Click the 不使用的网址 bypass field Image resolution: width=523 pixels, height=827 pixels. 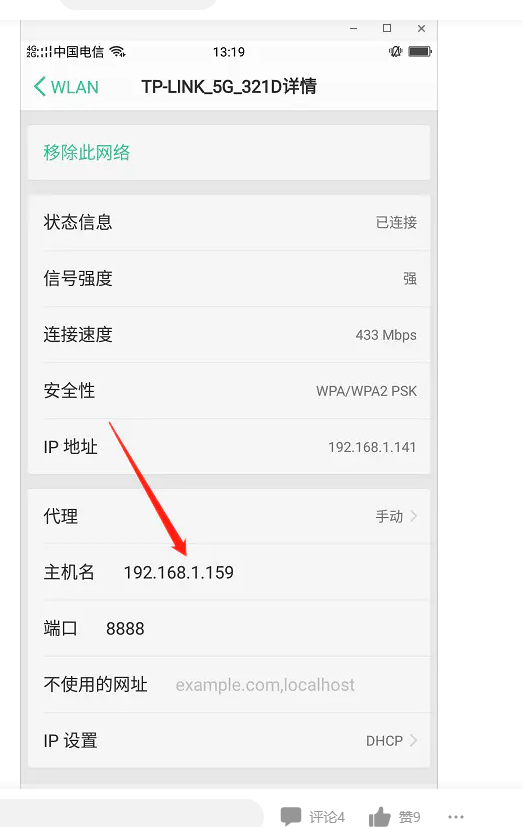point(265,685)
